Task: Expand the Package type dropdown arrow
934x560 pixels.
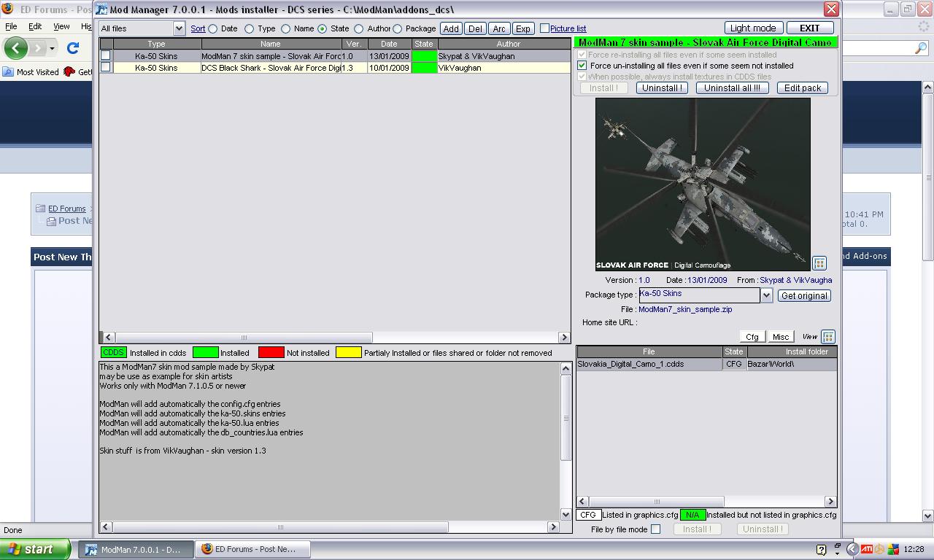Action: [x=766, y=295]
